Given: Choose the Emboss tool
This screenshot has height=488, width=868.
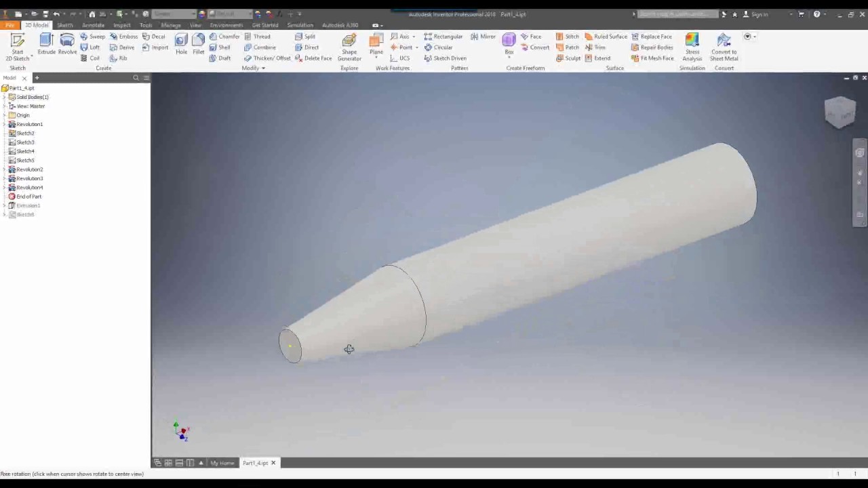Looking at the screenshot, I should pyautogui.click(x=123, y=37).
